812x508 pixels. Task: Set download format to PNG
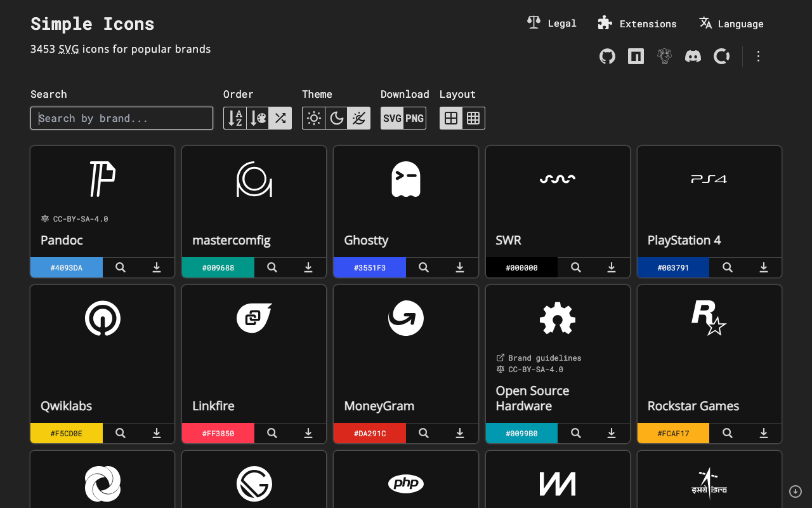pyautogui.click(x=414, y=118)
